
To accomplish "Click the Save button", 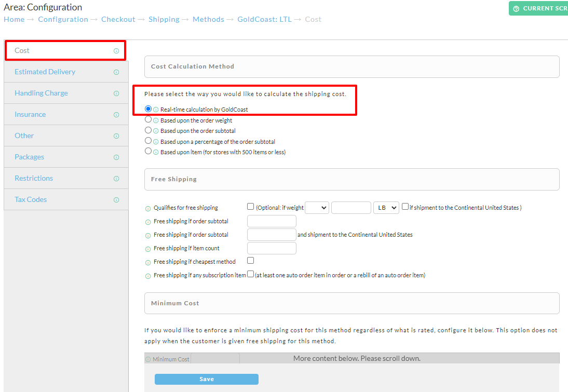I will coord(207,380).
